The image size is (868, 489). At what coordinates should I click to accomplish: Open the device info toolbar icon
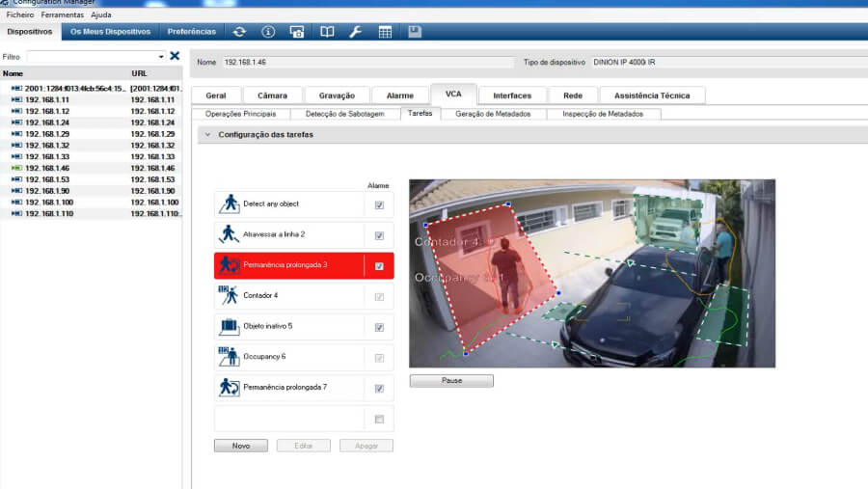[x=268, y=32]
